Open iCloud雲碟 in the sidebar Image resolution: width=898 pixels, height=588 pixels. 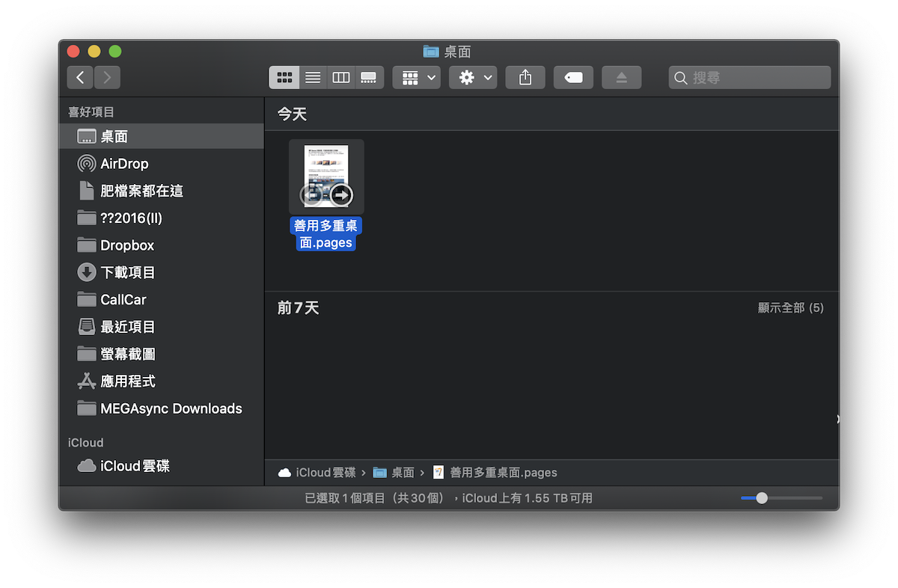161,466
